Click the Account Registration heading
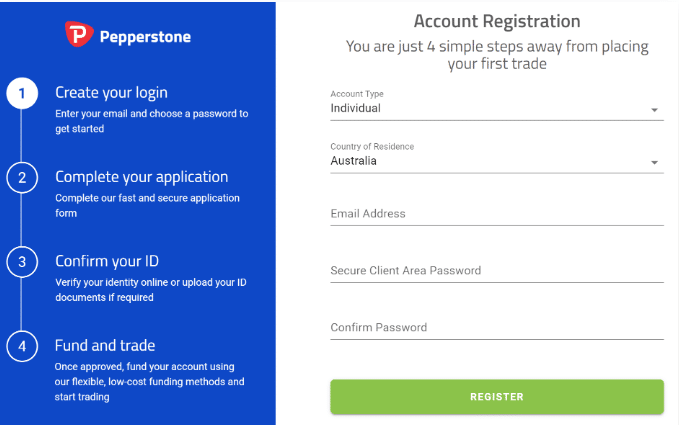Image resolution: width=679 pixels, height=425 pixels. (x=496, y=21)
